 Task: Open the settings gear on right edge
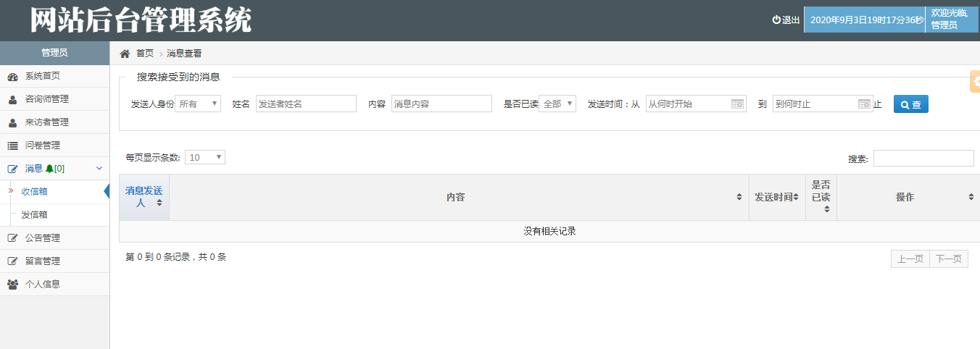(x=976, y=82)
